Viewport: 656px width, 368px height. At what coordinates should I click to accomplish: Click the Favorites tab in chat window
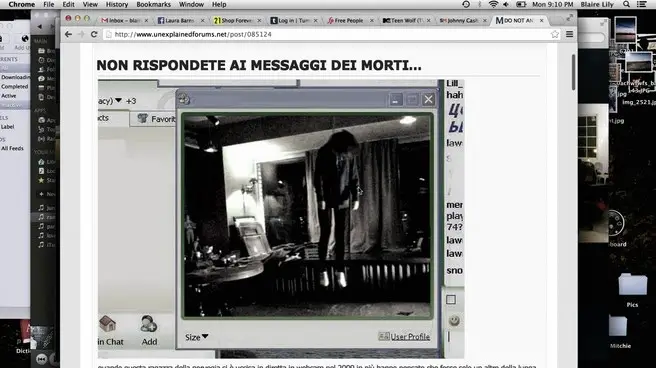tap(157, 119)
